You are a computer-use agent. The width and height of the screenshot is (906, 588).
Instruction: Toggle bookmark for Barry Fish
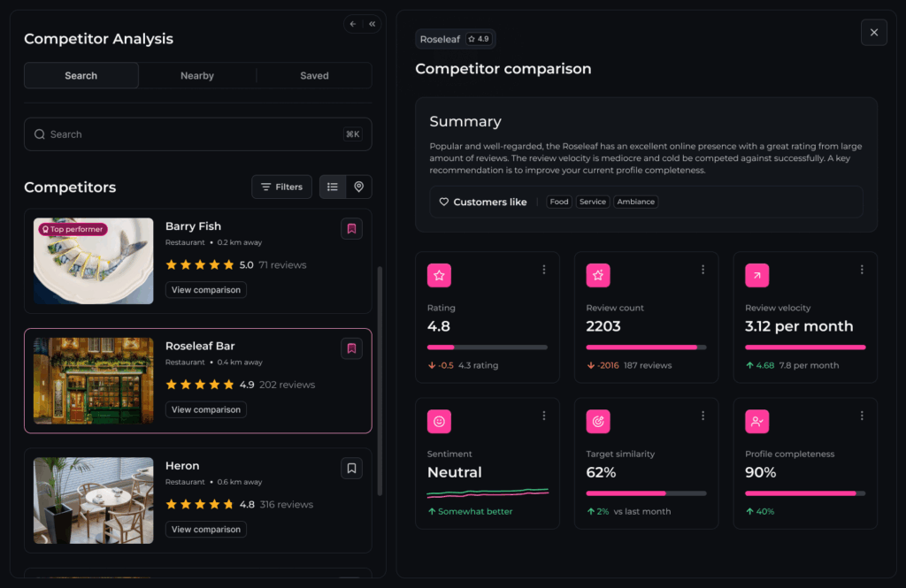(x=351, y=229)
